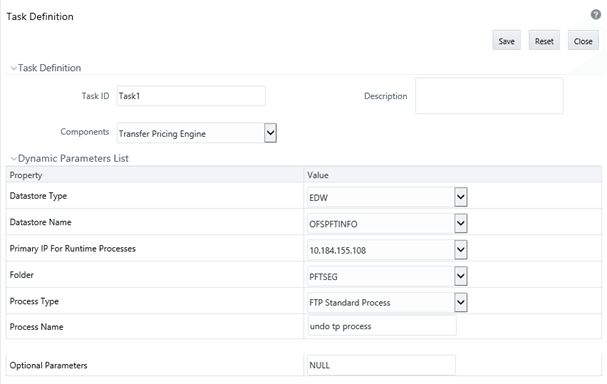607x384 pixels.
Task: Click the Folder property label
Action: [x=22, y=275]
